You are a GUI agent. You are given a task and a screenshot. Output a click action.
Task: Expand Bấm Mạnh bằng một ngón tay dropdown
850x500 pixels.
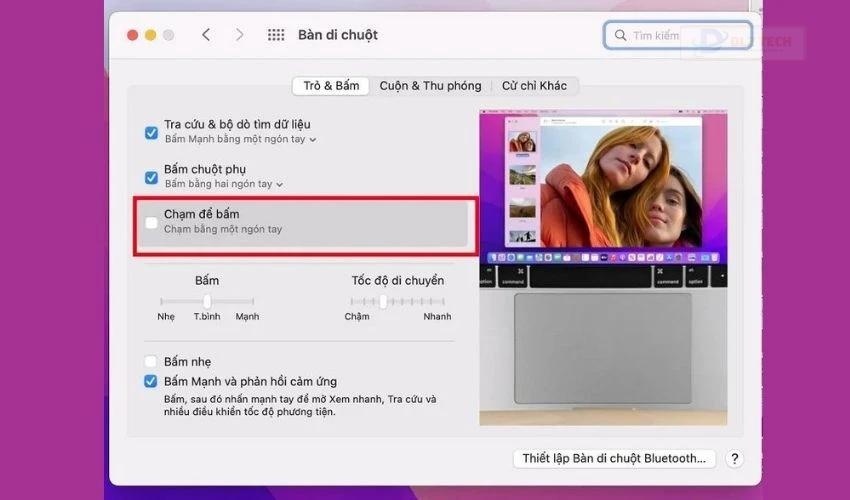click(x=241, y=139)
